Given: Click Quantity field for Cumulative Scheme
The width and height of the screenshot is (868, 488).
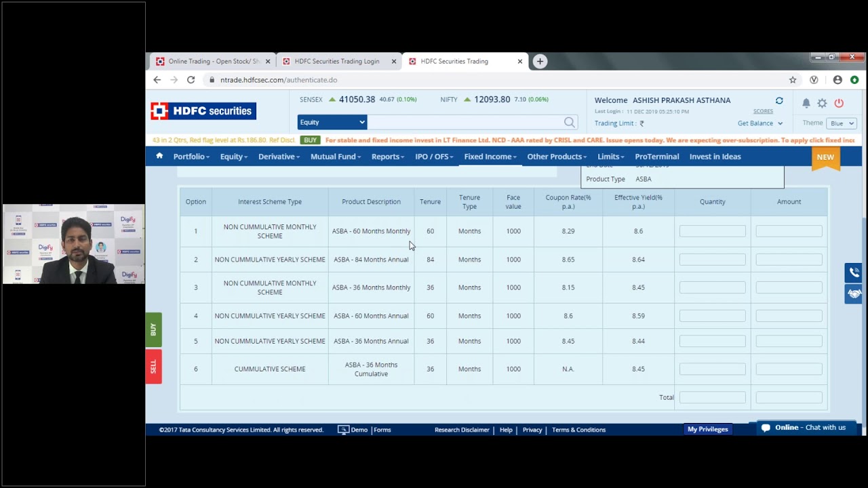Looking at the screenshot, I should [712, 369].
